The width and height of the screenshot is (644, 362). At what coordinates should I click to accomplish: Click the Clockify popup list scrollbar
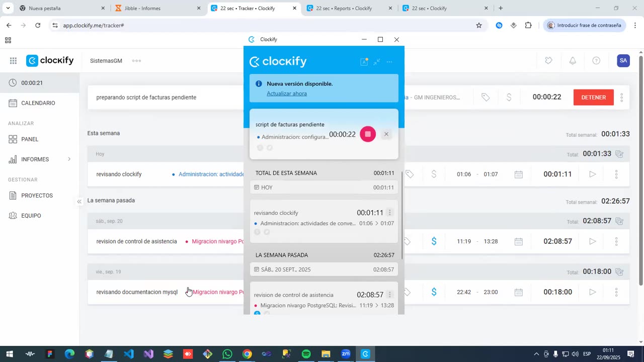[x=401, y=215]
